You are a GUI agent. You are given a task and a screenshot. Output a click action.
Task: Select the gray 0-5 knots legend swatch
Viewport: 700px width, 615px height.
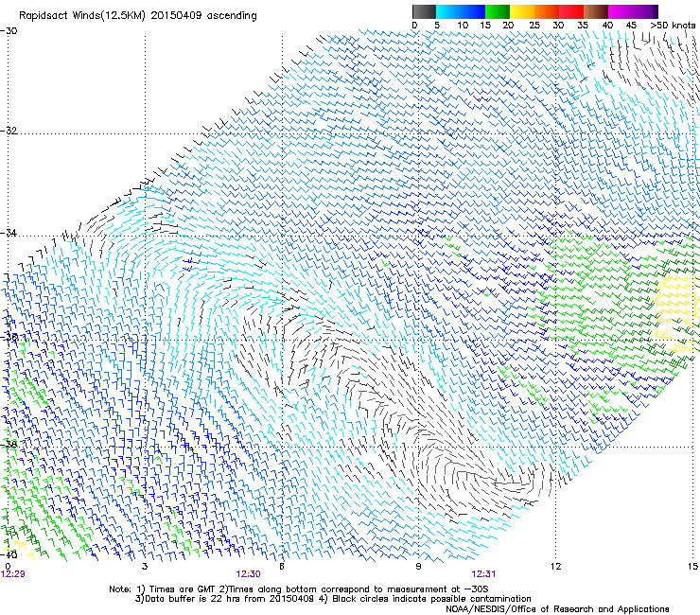click(x=424, y=11)
